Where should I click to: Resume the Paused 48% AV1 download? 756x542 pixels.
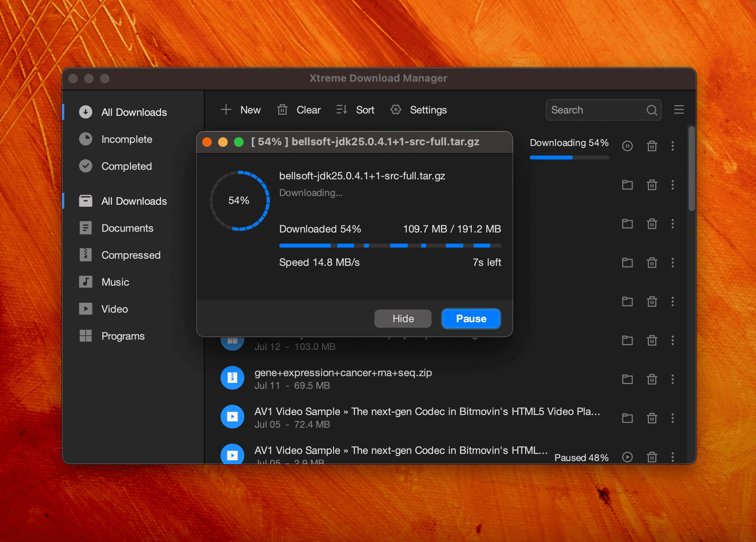pos(627,457)
